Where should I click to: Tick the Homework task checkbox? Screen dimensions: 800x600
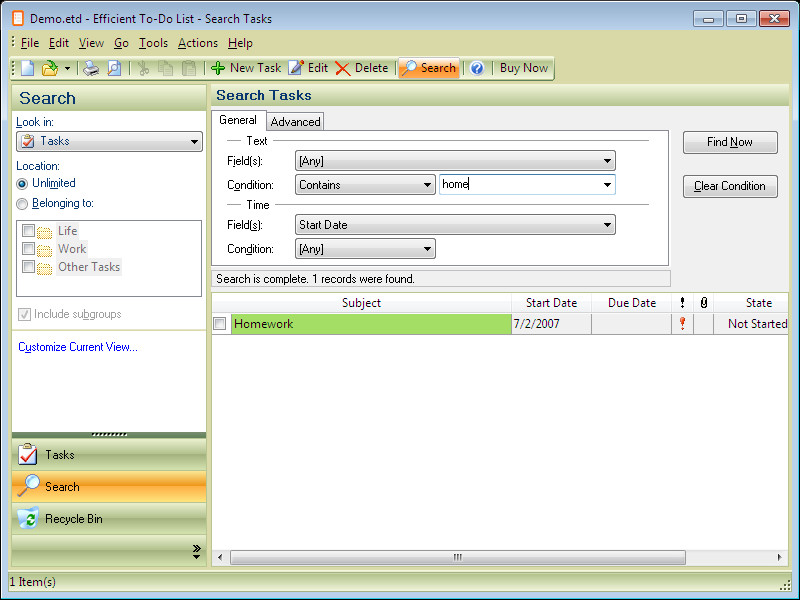click(220, 323)
